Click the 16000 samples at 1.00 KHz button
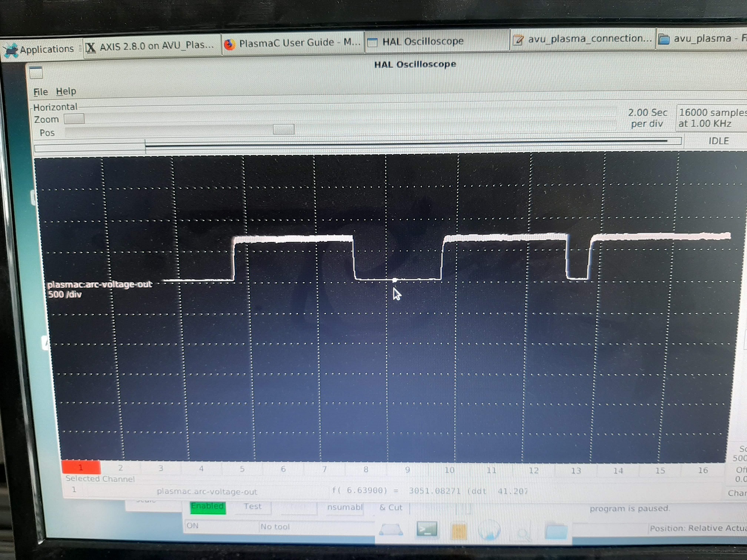The height and width of the screenshot is (560, 747). click(x=712, y=117)
